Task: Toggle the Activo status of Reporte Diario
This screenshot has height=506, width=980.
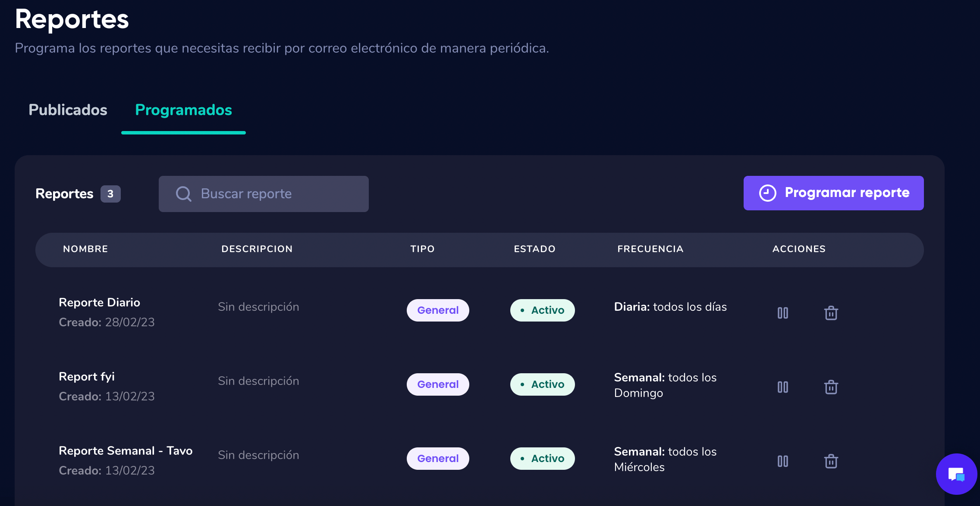Action: pos(543,310)
